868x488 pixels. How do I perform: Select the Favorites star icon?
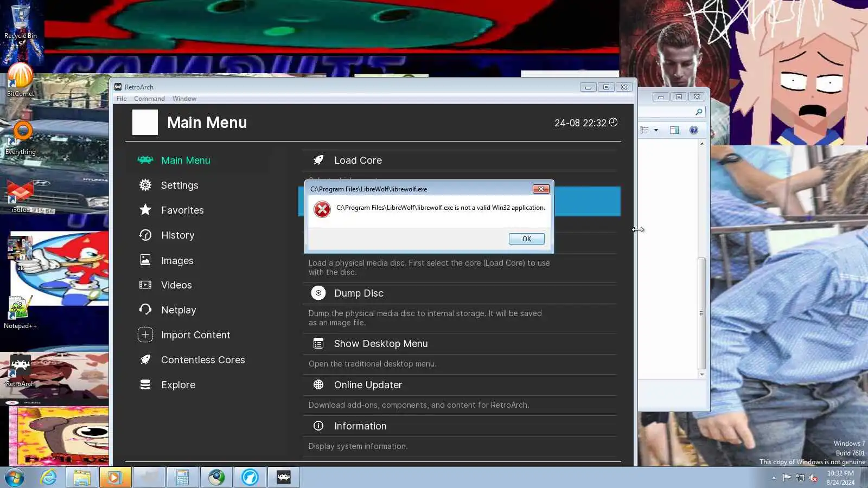[145, 210]
